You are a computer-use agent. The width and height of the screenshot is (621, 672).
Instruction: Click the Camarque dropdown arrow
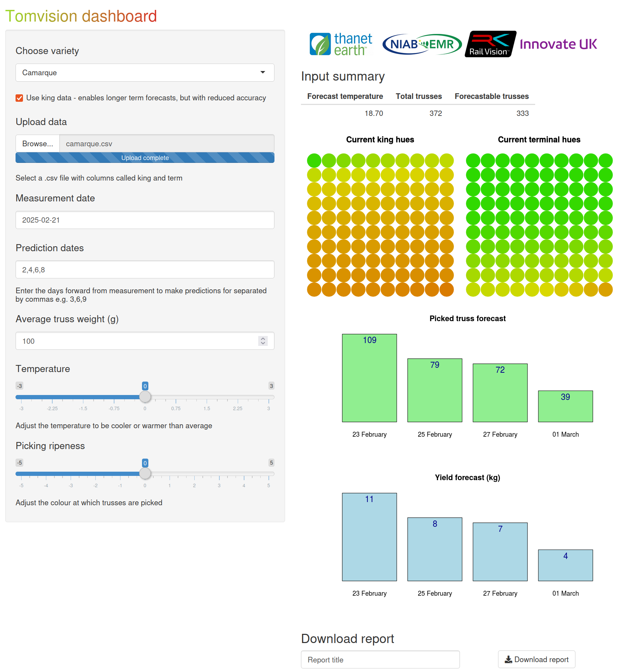(x=262, y=72)
